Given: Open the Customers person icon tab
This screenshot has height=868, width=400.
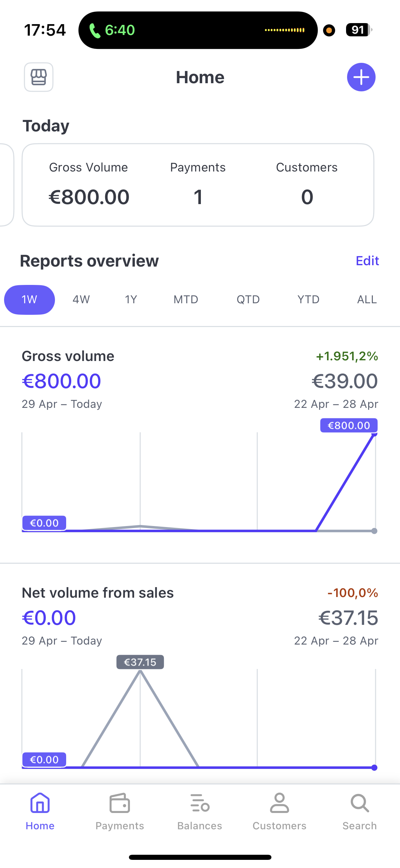Looking at the screenshot, I should pos(279,803).
